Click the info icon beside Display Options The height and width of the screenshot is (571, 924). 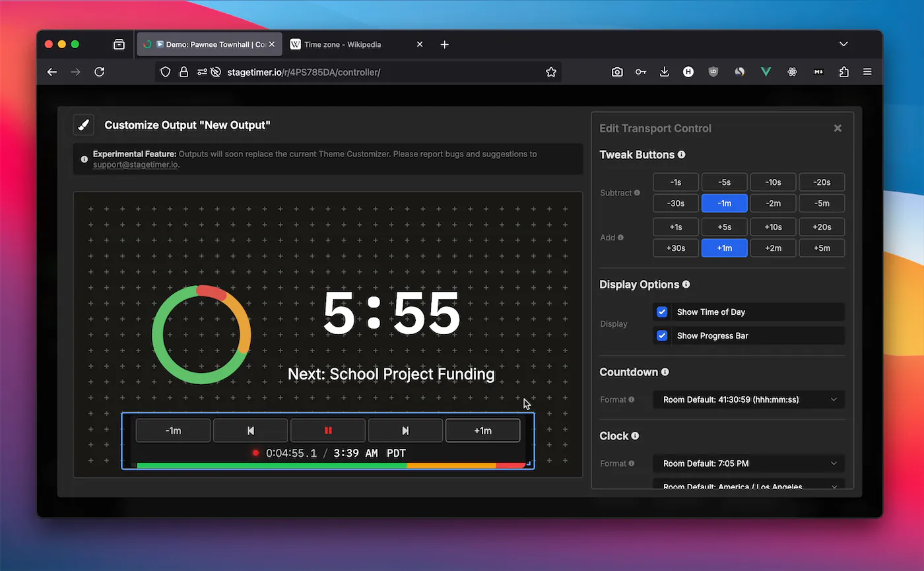pos(686,285)
